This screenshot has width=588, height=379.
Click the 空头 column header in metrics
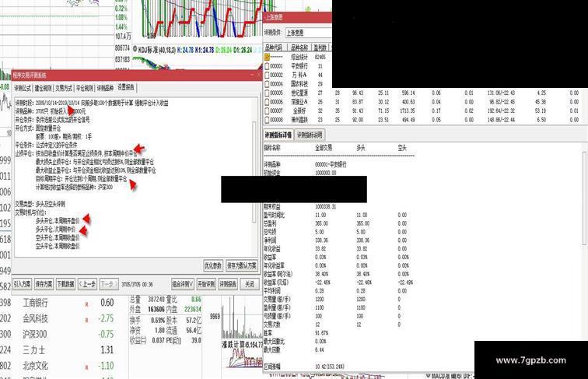pos(402,148)
